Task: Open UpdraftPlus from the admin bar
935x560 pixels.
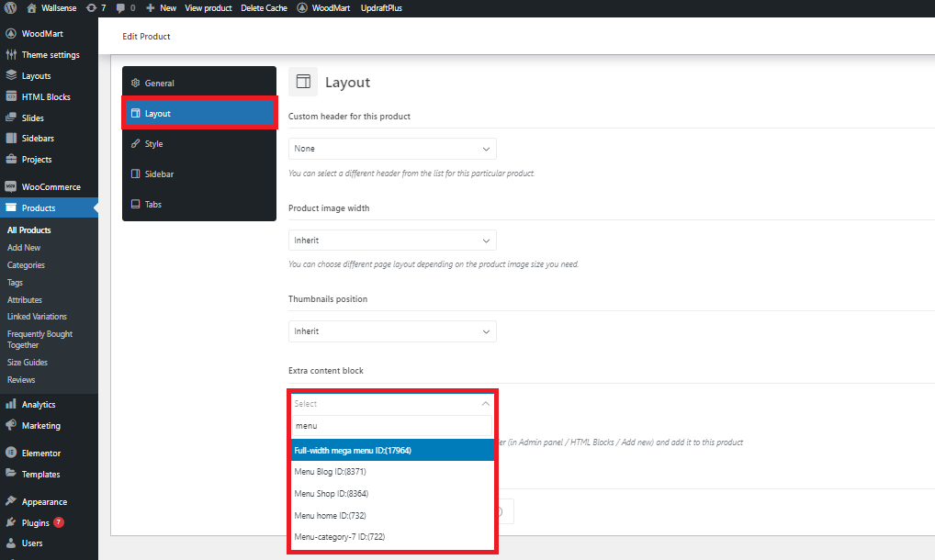Action: tap(381, 7)
